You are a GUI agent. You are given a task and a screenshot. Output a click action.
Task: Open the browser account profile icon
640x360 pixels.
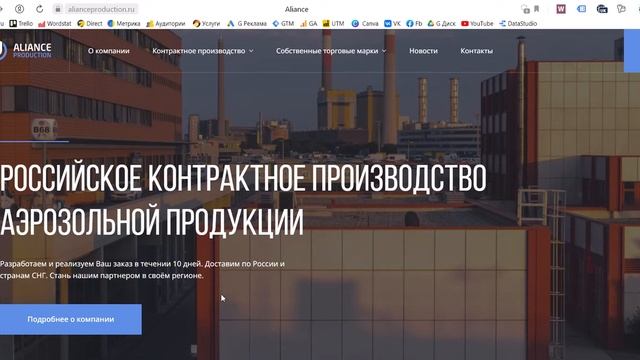[x=19, y=9]
